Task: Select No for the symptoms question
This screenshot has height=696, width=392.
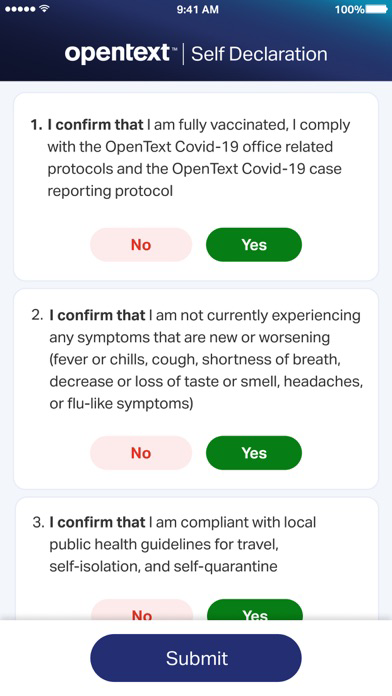Action: (141, 453)
